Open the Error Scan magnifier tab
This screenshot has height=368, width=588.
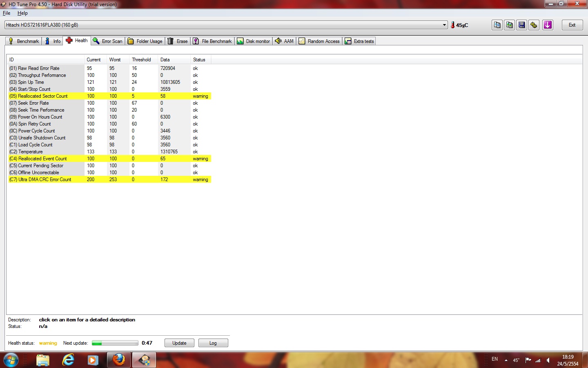coord(107,41)
